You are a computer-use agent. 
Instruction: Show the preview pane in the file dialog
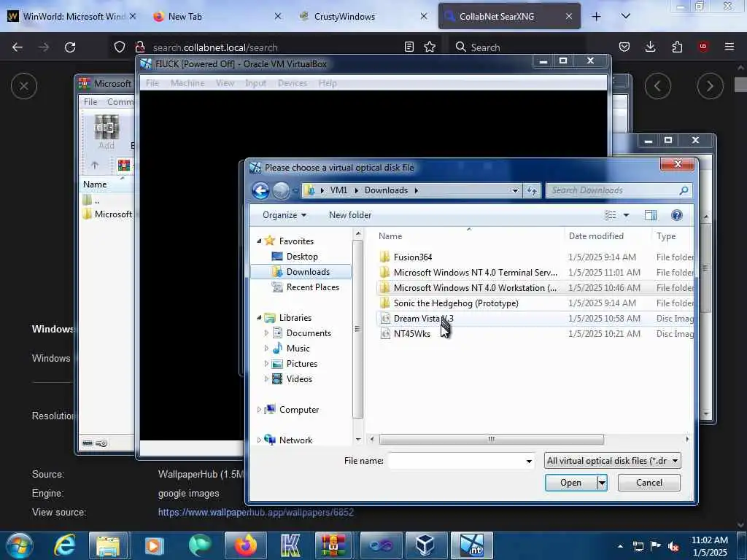point(650,215)
